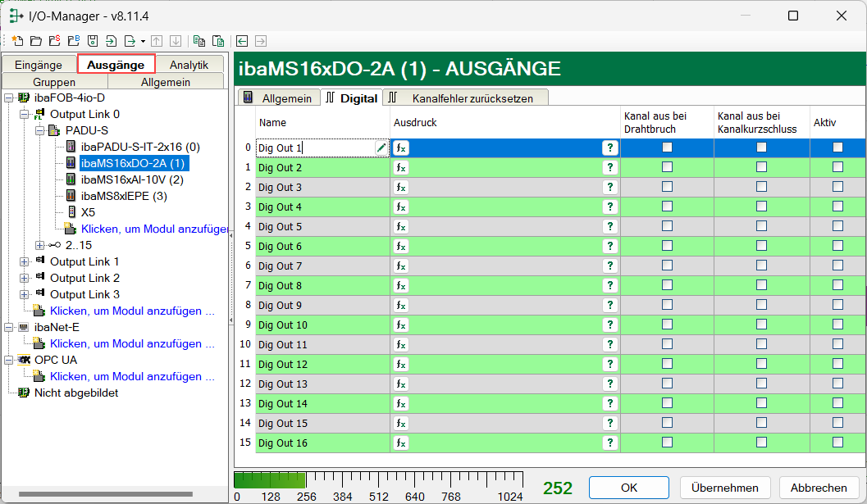Image resolution: width=867 pixels, height=504 pixels.
Task: Click the new configuration icon in toolbar
Action: [x=18, y=41]
